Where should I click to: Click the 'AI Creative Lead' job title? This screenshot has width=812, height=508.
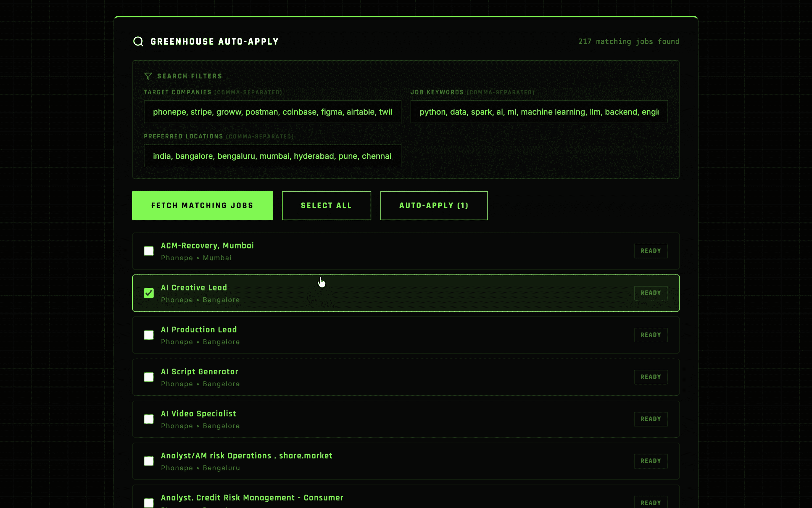point(194,288)
